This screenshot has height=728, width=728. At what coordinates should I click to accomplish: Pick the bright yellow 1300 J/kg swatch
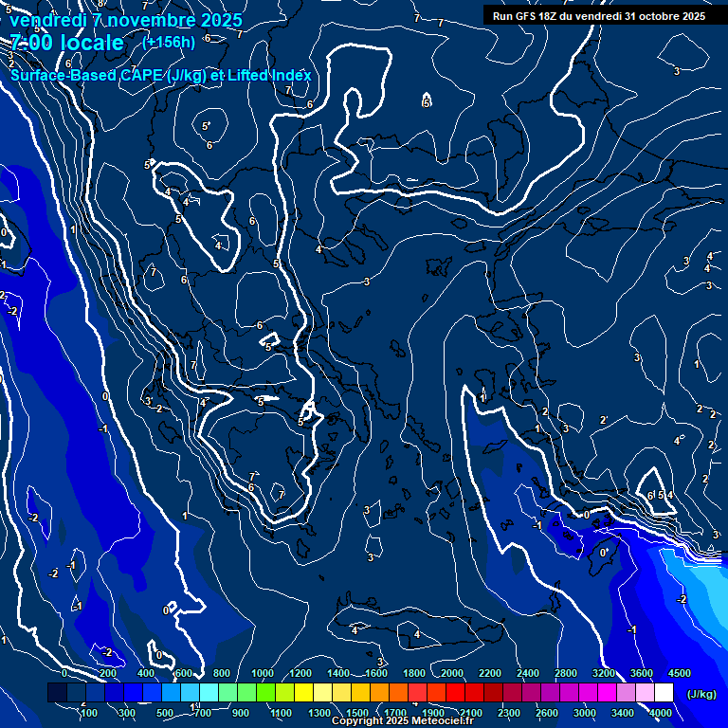[322, 694]
